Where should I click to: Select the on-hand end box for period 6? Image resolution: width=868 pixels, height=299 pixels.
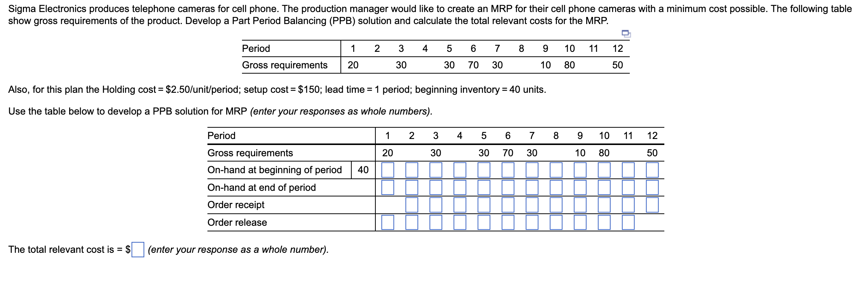(508, 188)
